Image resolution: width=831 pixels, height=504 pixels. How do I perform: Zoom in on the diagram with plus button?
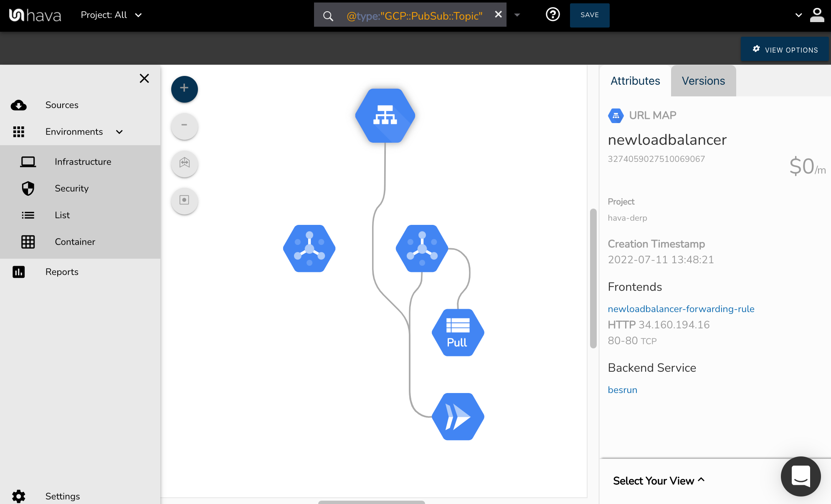coord(184,89)
